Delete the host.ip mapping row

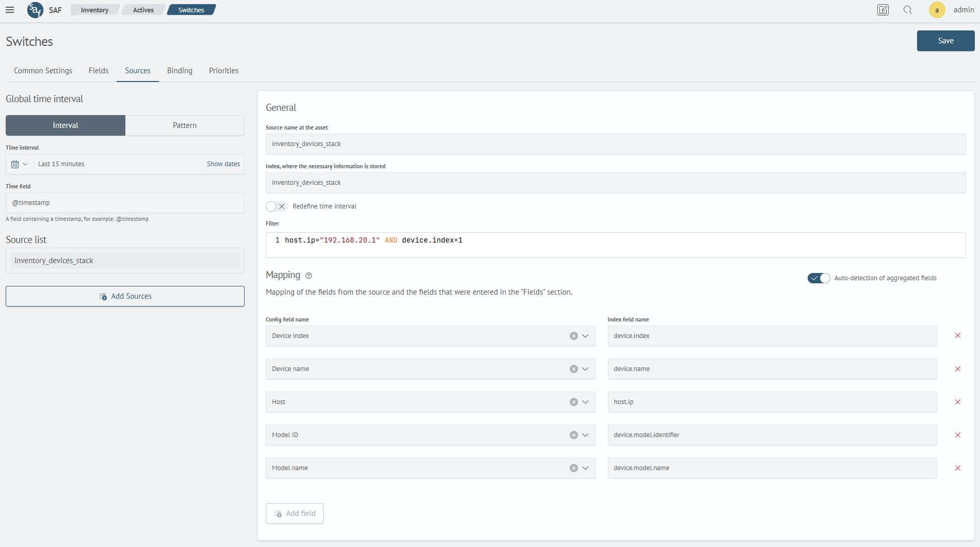(958, 402)
